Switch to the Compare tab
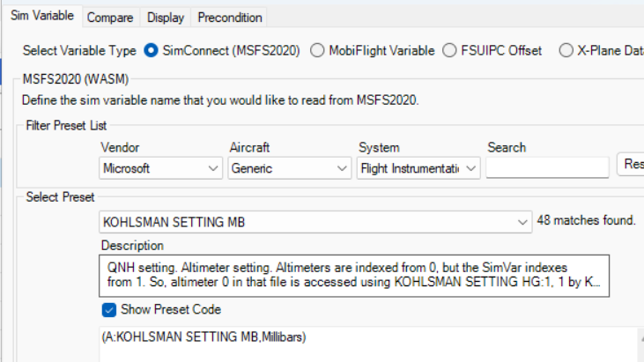Screen dimensions: 644x362 110,18
